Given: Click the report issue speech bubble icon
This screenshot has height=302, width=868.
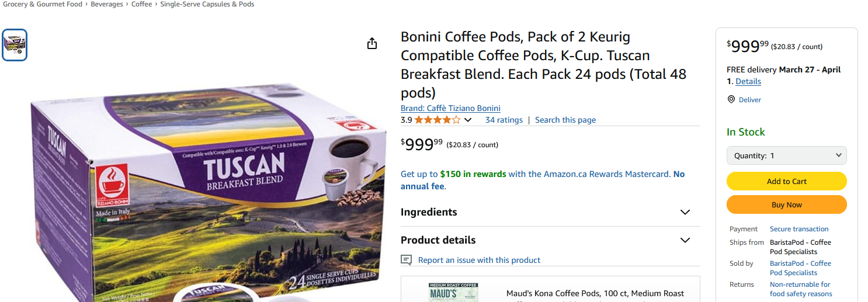Looking at the screenshot, I should coord(406,260).
